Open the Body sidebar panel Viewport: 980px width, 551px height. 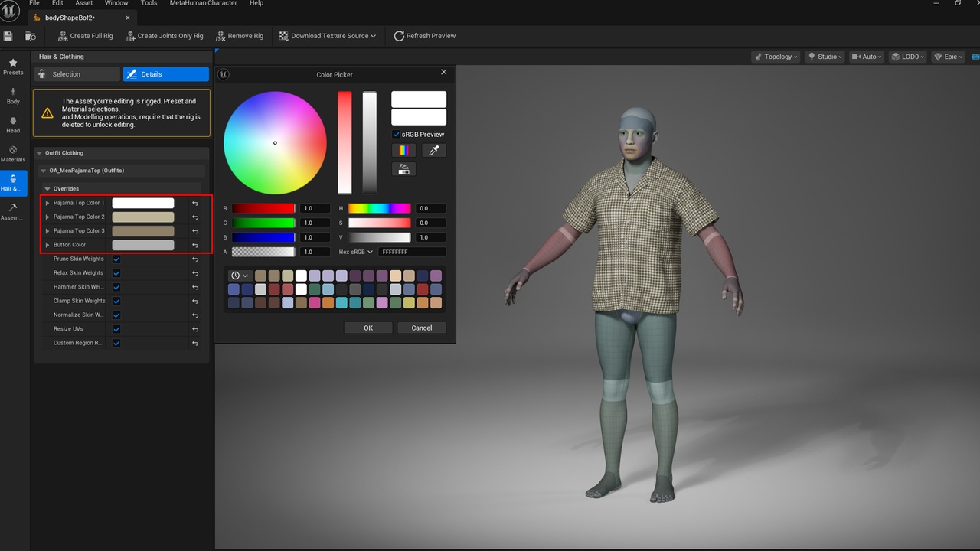click(x=13, y=96)
